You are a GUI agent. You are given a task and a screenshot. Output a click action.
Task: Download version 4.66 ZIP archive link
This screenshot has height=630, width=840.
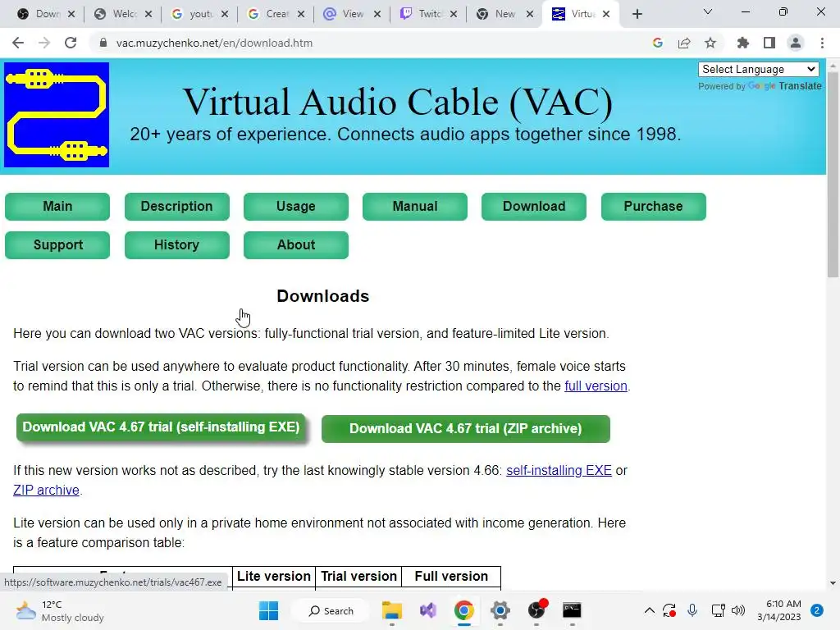[46, 491]
